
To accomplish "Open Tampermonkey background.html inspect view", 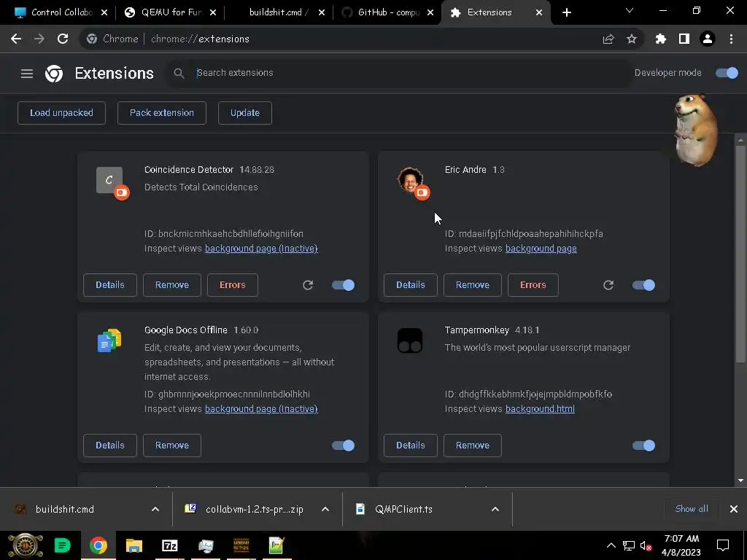I will coord(540,408).
